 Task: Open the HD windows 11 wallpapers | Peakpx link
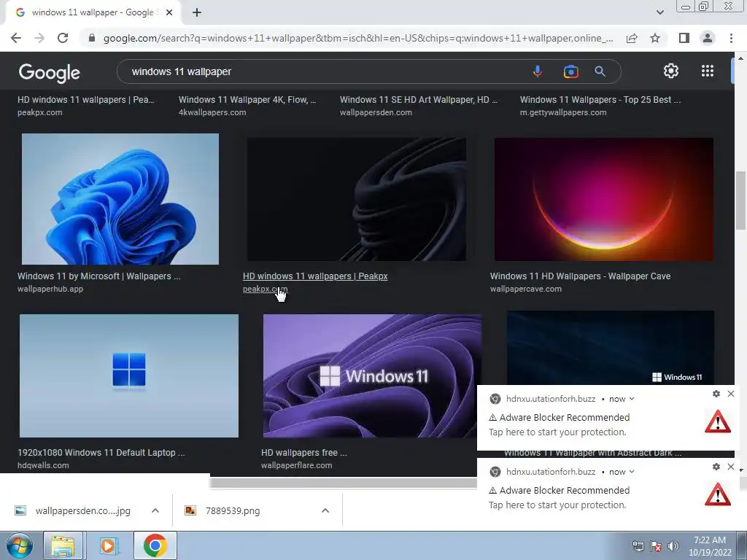[315, 276]
